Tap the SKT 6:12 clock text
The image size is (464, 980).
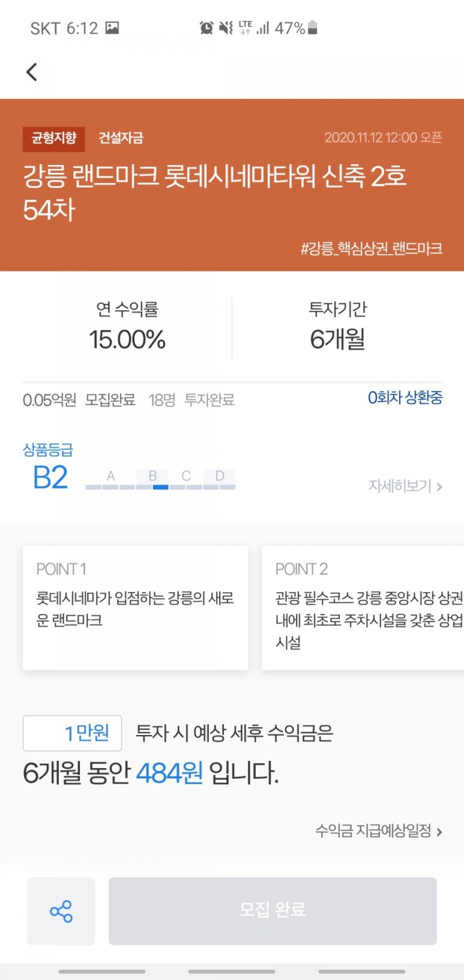point(64,28)
